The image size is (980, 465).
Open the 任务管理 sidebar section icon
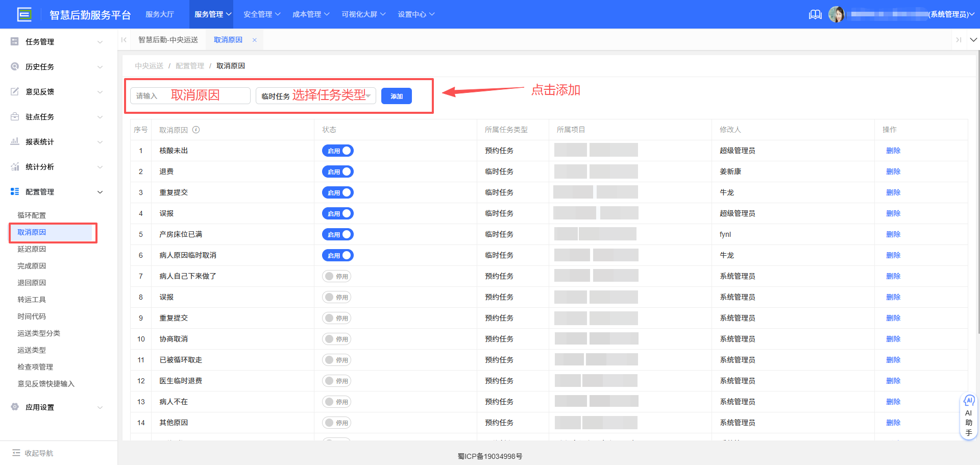14,41
